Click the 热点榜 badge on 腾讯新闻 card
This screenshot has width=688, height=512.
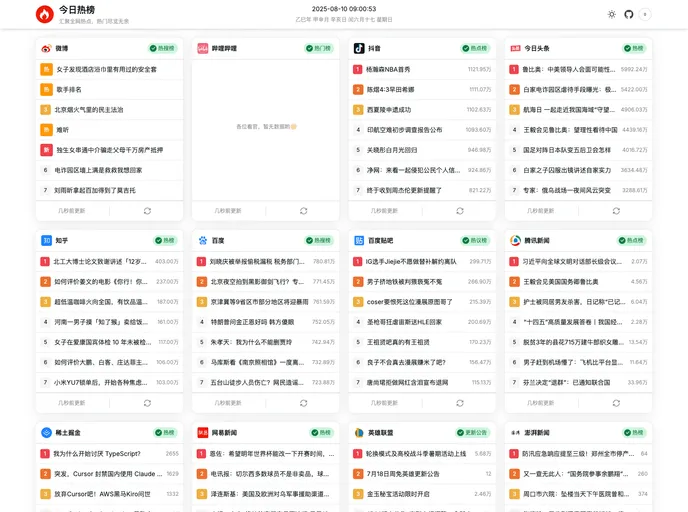pos(631,240)
